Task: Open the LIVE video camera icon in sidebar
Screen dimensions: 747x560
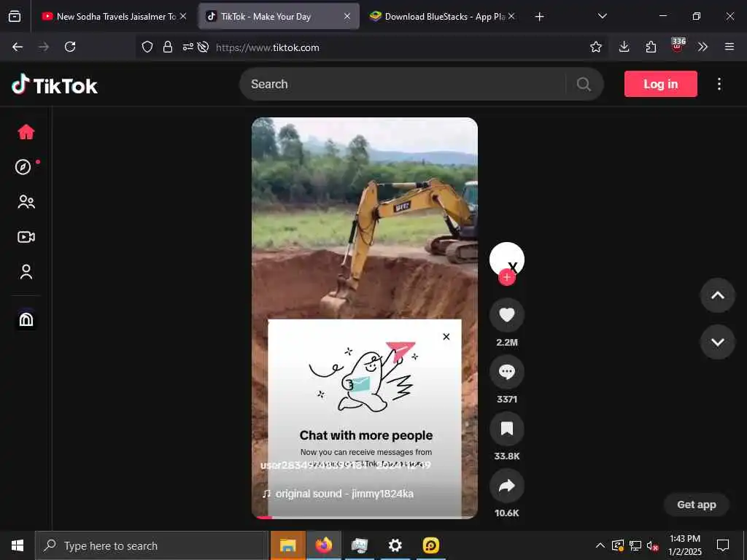Action: pyautogui.click(x=26, y=237)
